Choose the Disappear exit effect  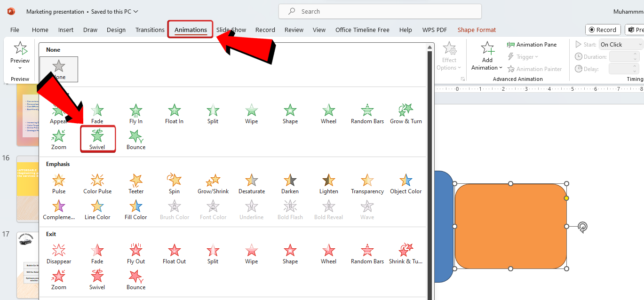[x=59, y=253]
